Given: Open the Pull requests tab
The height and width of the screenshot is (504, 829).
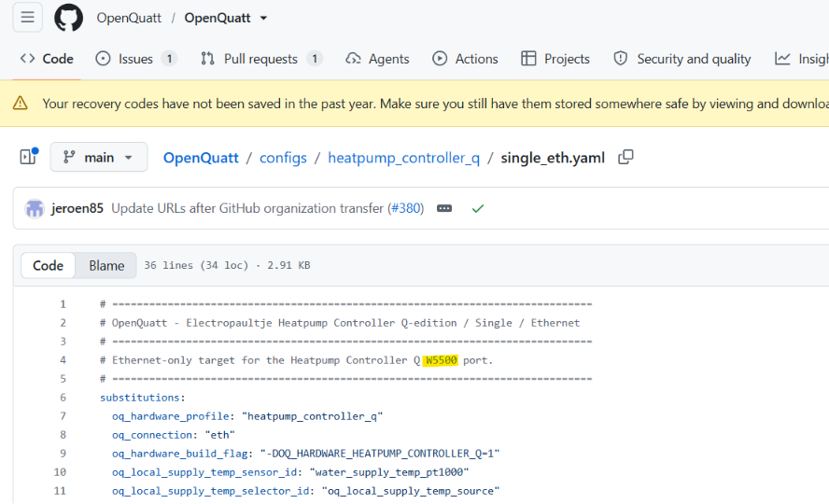Looking at the screenshot, I should [x=261, y=59].
